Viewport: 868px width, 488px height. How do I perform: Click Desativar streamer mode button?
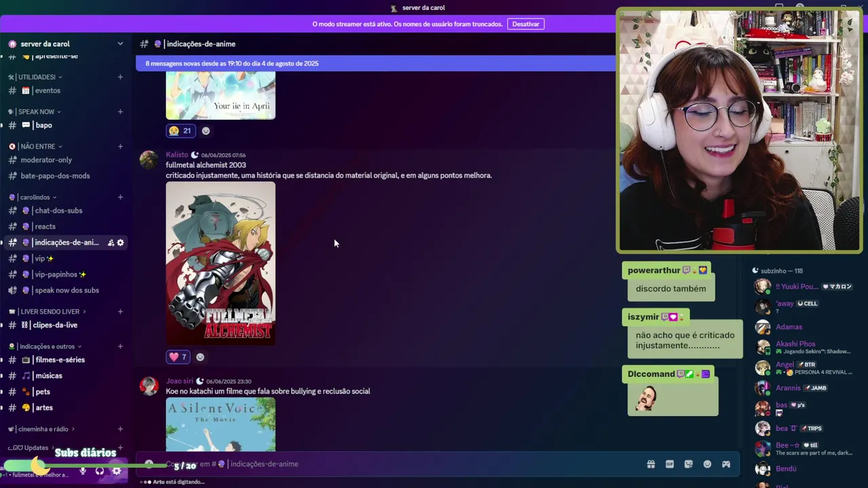(x=526, y=24)
